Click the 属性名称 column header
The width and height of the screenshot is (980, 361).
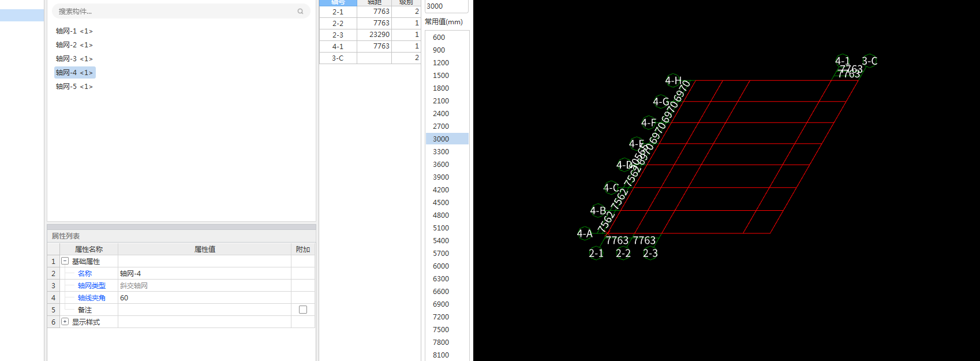pos(89,250)
